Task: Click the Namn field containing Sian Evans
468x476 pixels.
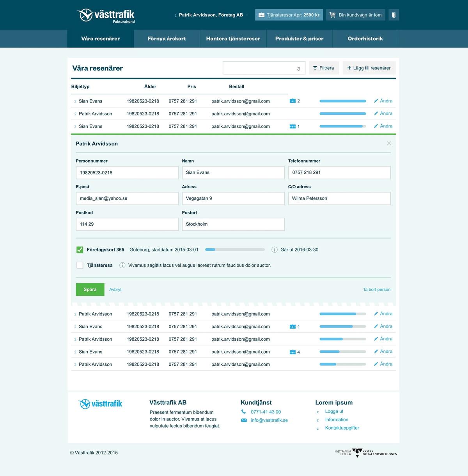Action: point(233,173)
